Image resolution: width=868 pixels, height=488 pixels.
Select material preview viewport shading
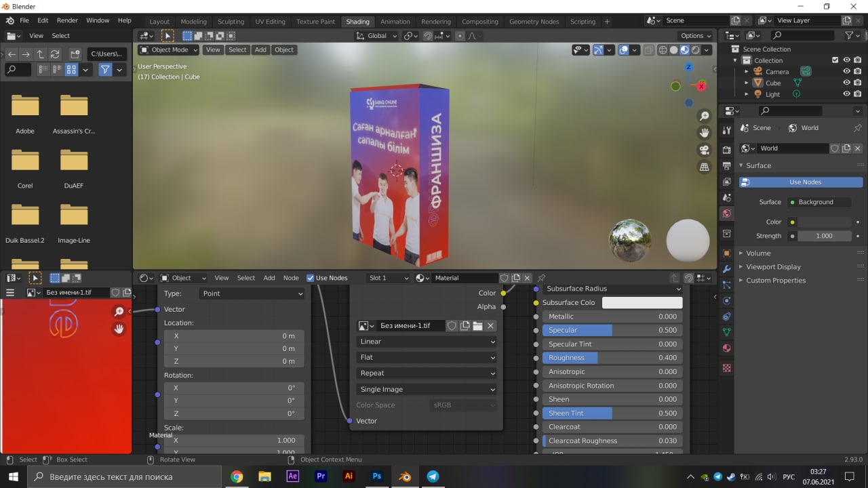[x=685, y=50]
